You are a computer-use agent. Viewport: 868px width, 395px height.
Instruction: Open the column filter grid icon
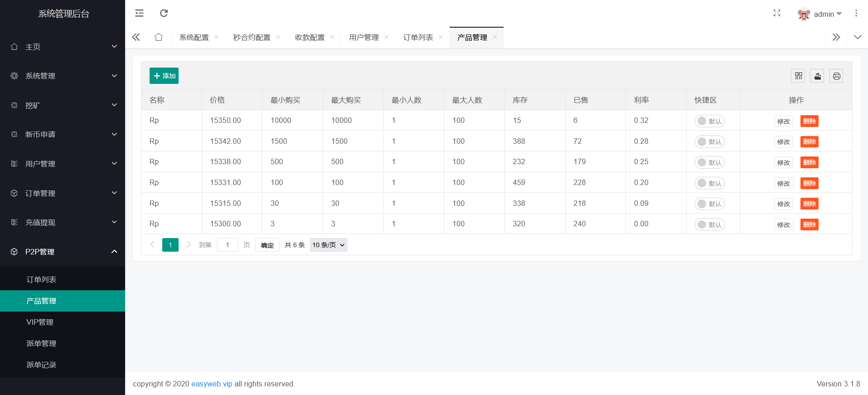pos(798,76)
